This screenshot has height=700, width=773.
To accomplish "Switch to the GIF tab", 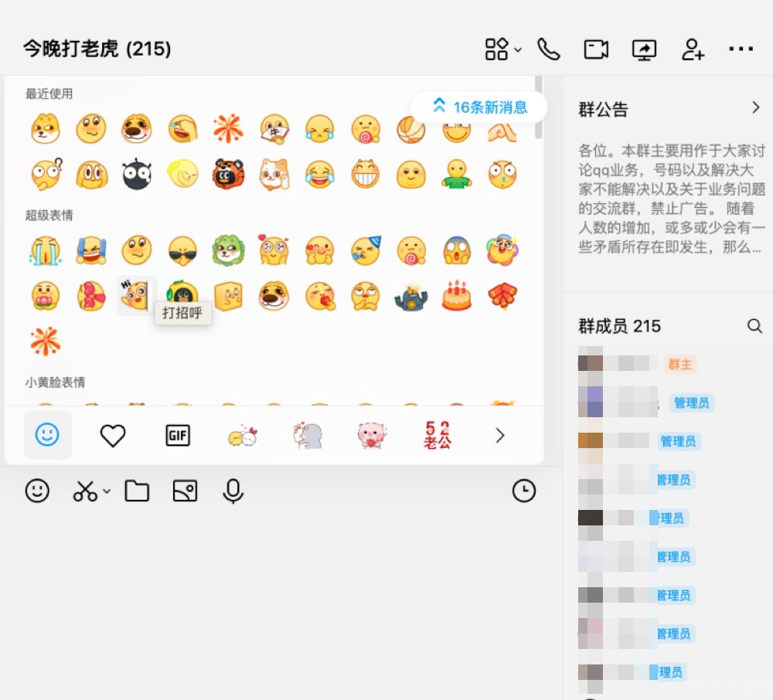I will click(177, 436).
